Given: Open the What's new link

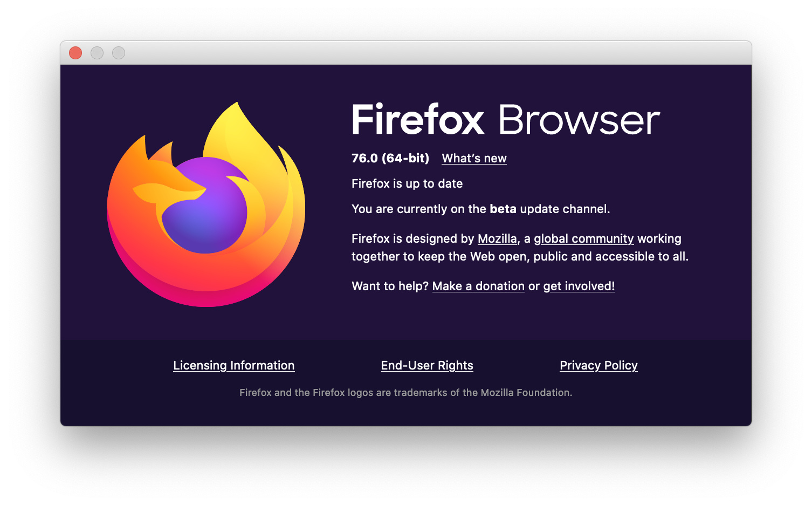Looking at the screenshot, I should (x=474, y=158).
